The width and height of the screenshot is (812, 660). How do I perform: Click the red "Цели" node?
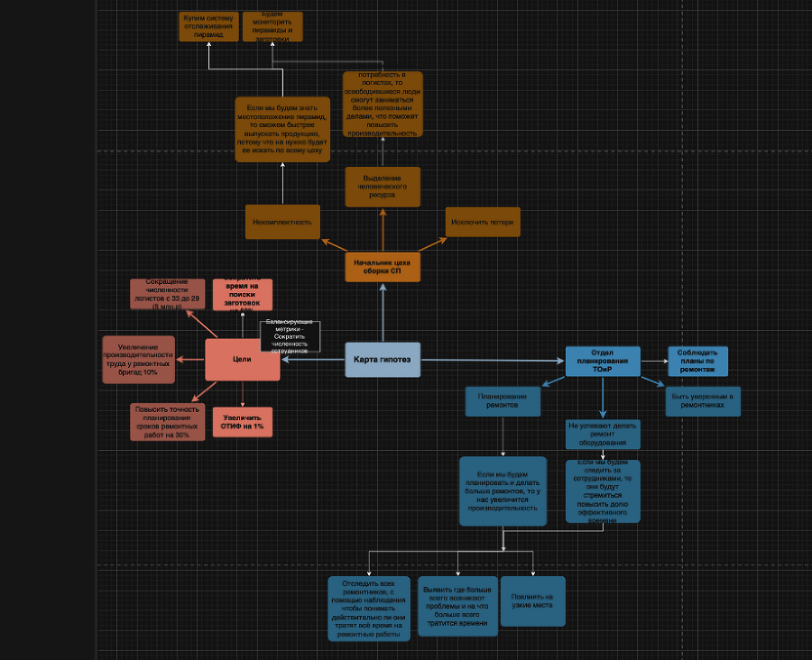coord(242,360)
